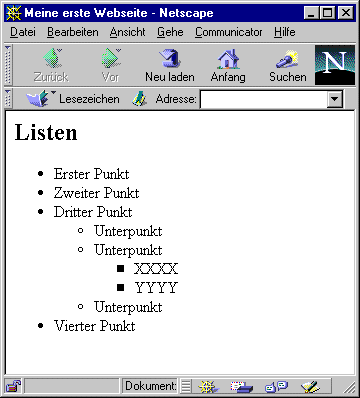Collapse the navigation toolbar via its handle

8,65
